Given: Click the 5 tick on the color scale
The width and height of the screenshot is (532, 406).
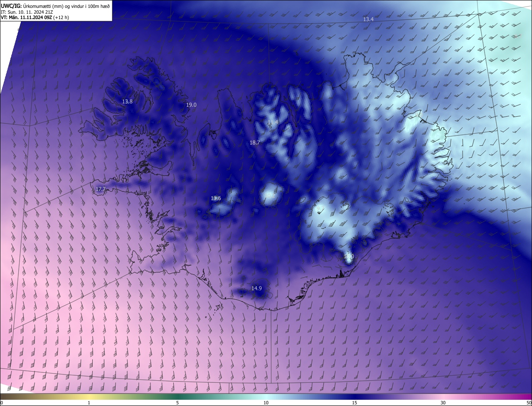Looking at the screenshot, I should coord(177,403).
